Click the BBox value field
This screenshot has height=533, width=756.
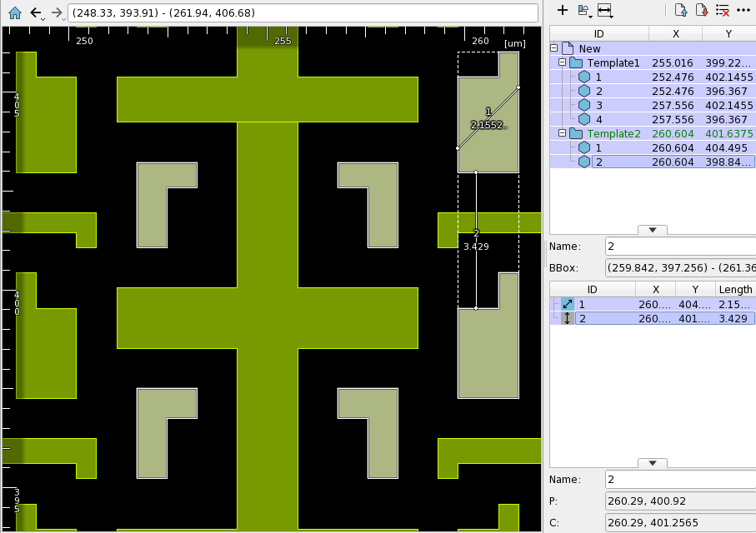[x=680, y=267]
